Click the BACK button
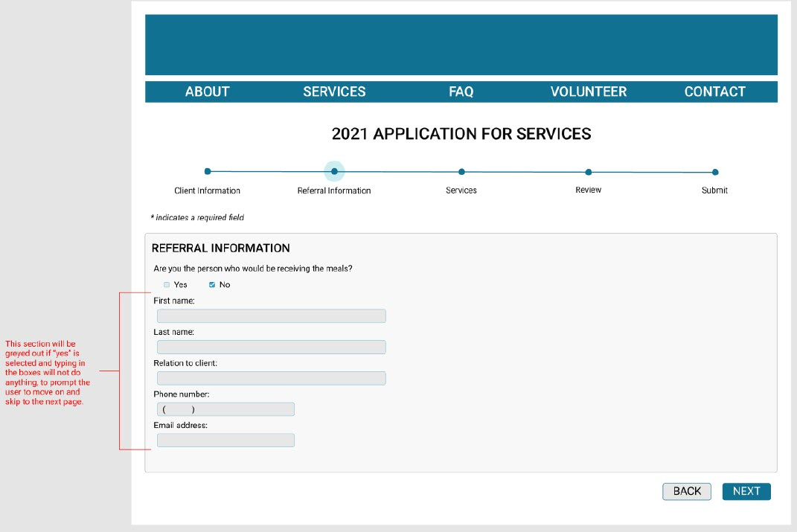Image resolution: width=797 pixels, height=532 pixels. [x=686, y=491]
